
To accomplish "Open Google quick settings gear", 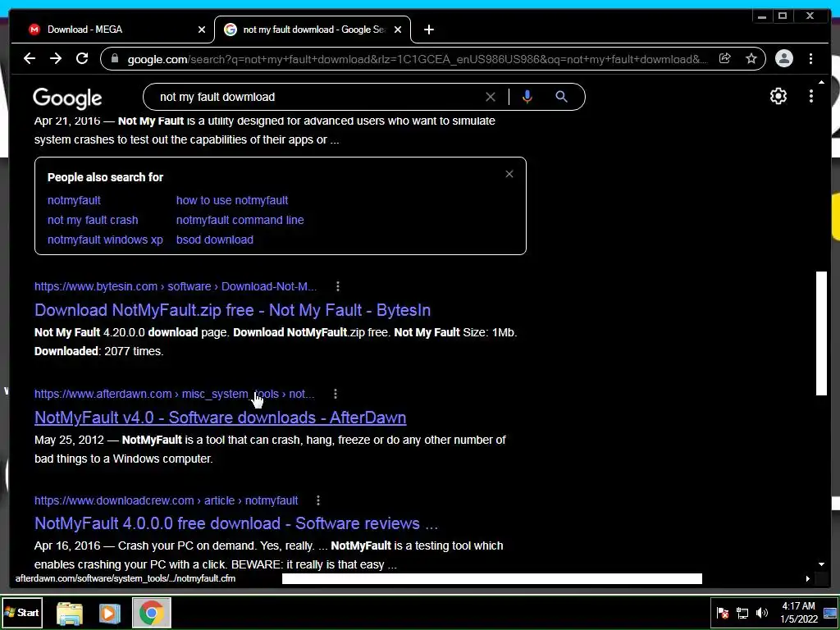I will 778,97.
